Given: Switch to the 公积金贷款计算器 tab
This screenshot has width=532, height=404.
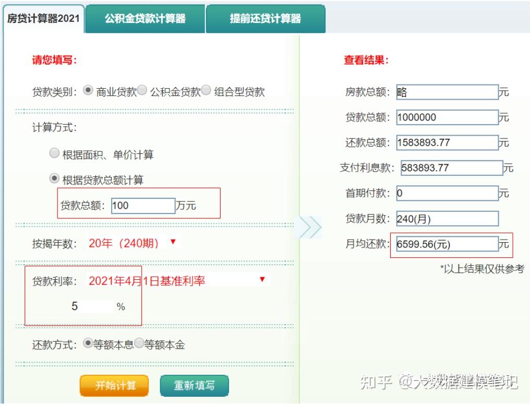Looking at the screenshot, I should click(x=146, y=17).
